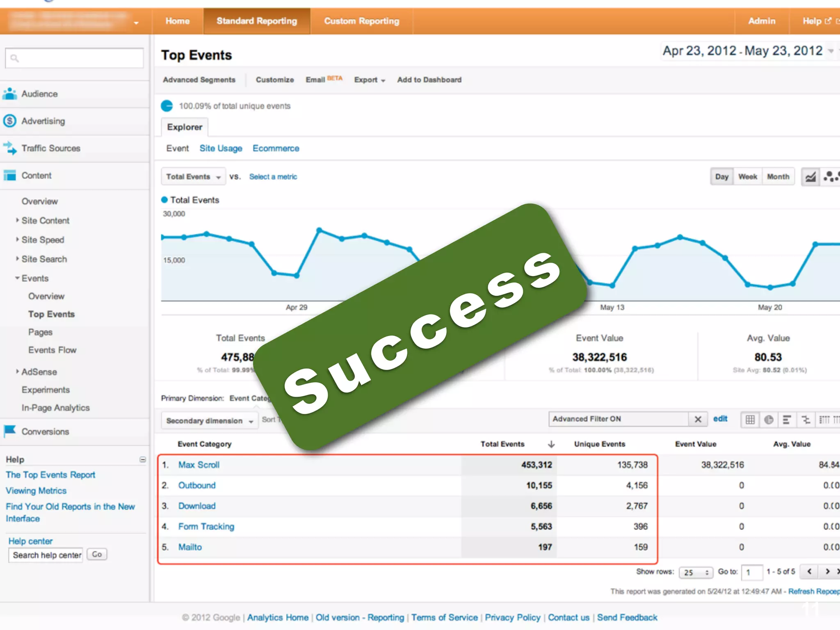Switch to the Ecommerce metric tab
Screen dimensions: 840x630
point(276,148)
